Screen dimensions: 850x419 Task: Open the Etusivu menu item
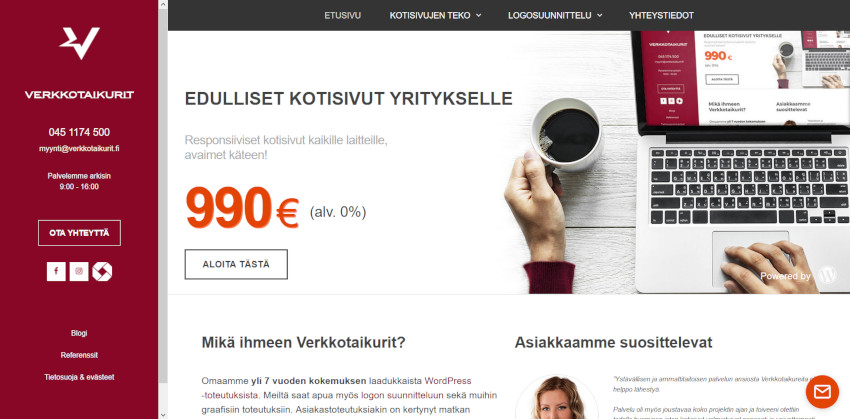click(x=343, y=16)
